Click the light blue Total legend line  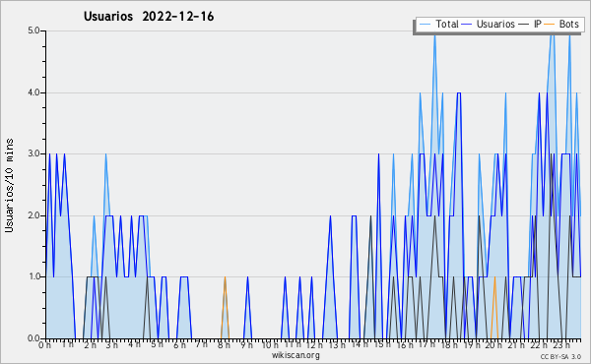(x=425, y=25)
